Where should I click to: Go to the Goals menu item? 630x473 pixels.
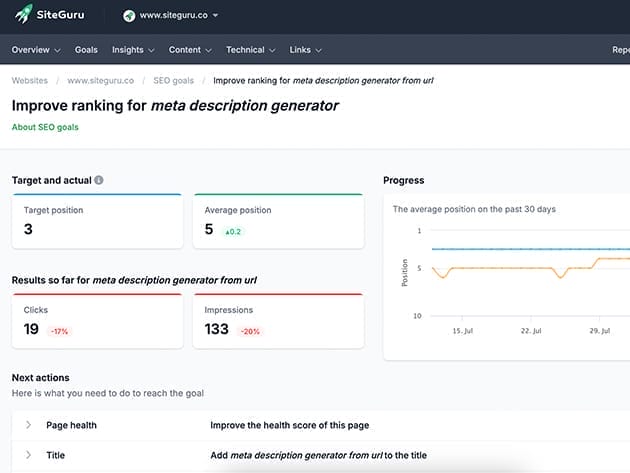tap(86, 49)
